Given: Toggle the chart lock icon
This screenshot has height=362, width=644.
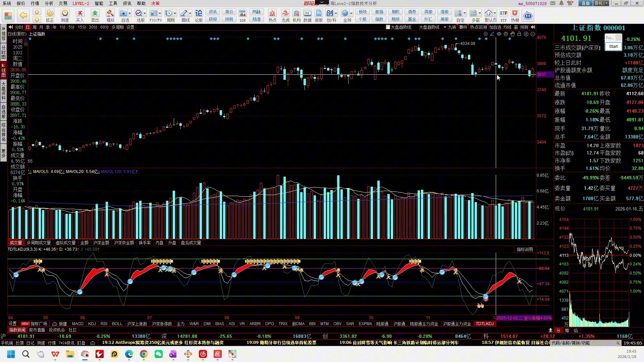Looking at the screenshot, I should coord(519,34).
